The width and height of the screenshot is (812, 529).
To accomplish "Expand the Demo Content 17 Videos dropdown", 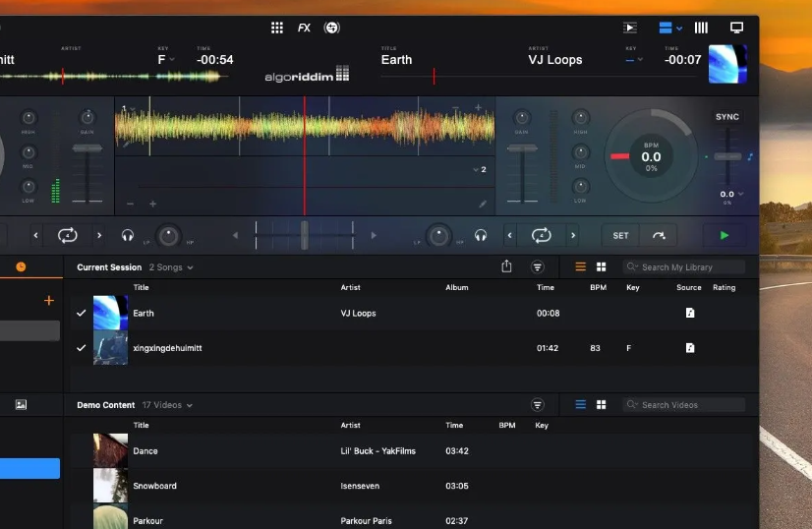I will coord(167,405).
